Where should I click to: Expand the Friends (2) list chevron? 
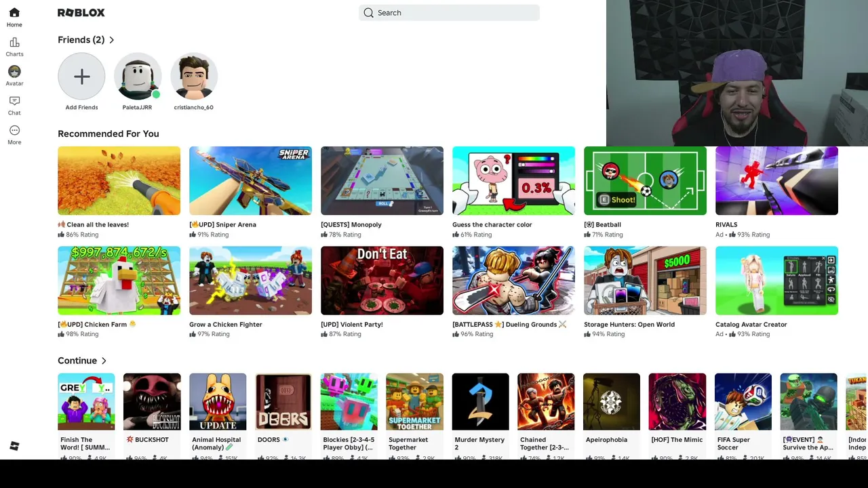point(111,40)
